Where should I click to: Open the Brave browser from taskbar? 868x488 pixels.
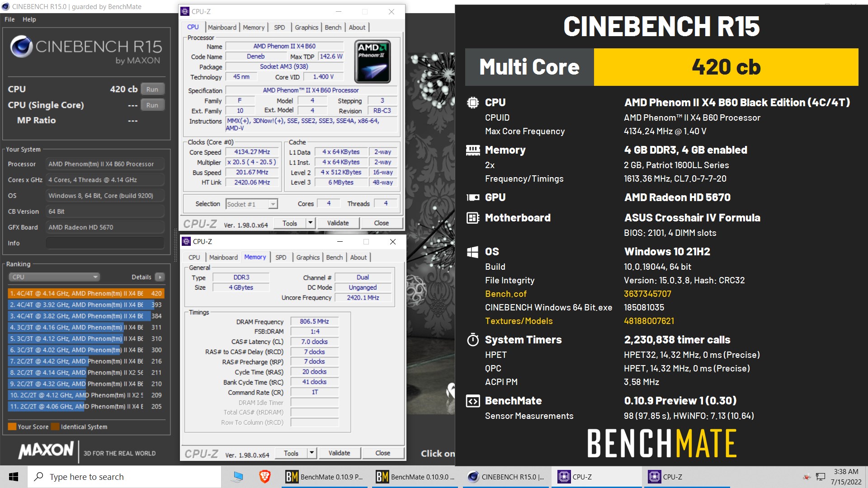click(264, 476)
